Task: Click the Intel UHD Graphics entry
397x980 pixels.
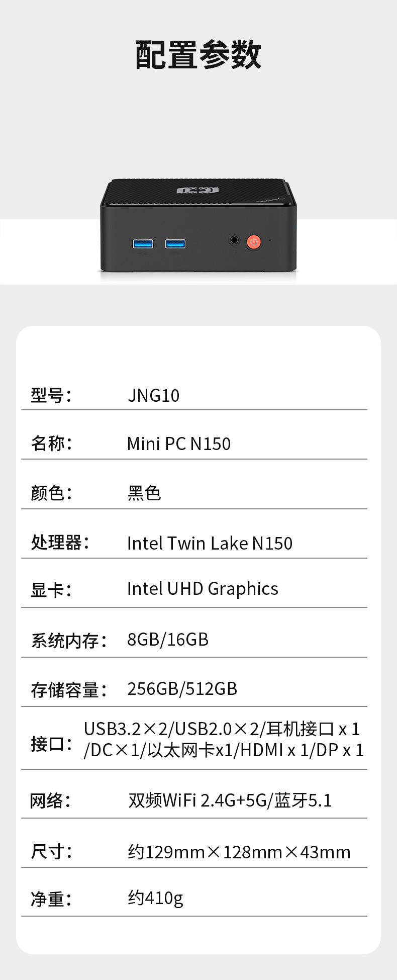Action: pyautogui.click(x=203, y=589)
